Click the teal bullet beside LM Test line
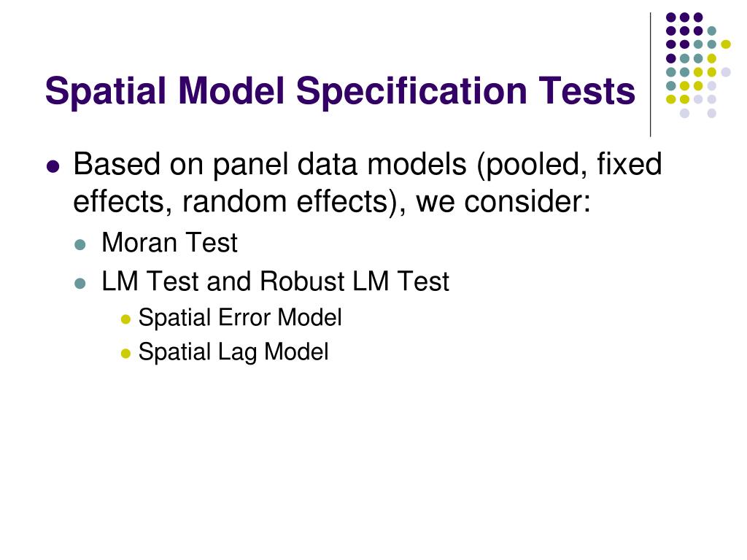 click(80, 284)
